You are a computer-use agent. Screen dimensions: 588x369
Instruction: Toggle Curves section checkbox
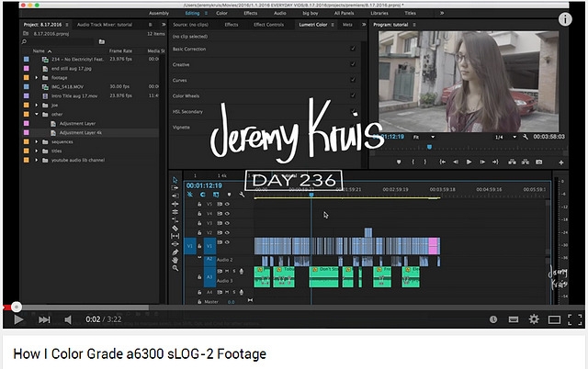tap(353, 81)
